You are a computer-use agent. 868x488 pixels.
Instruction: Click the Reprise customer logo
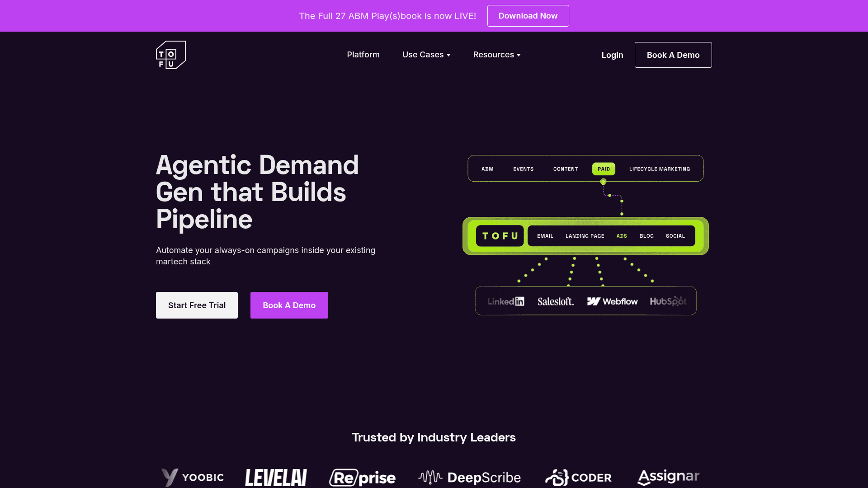(362, 477)
